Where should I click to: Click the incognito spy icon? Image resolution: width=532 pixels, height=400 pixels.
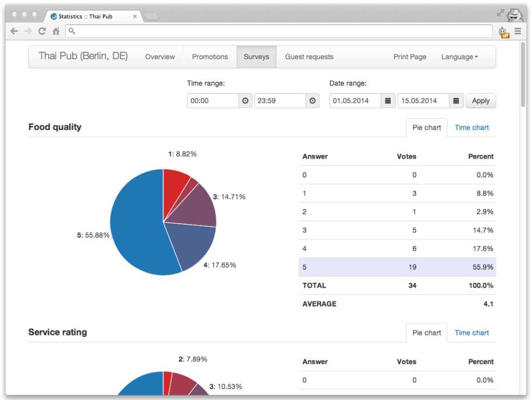(x=515, y=15)
